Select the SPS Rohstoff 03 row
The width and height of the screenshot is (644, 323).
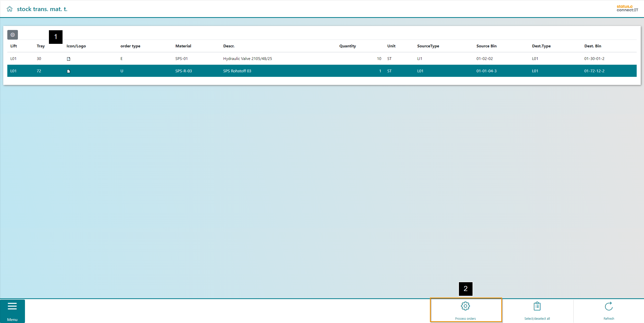point(237,71)
